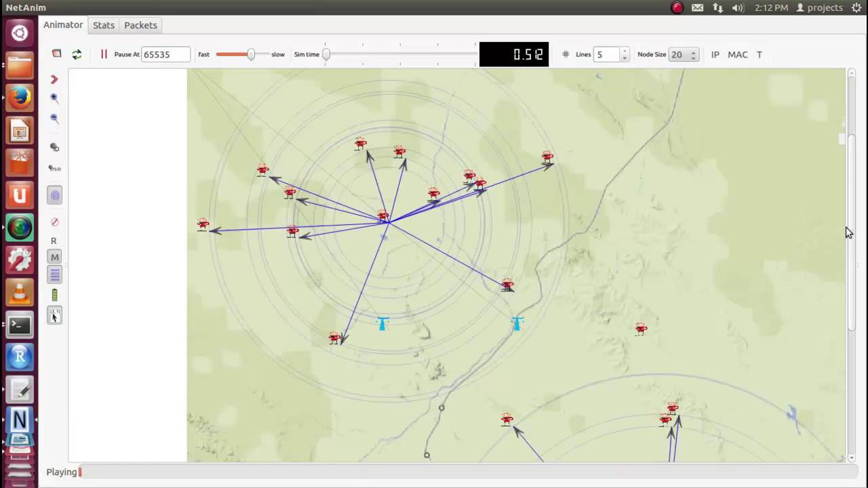The height and width of the screenshot is (488, 868).
Task: Expand the left panel with the red chevrons
Action: pos(54,79)
